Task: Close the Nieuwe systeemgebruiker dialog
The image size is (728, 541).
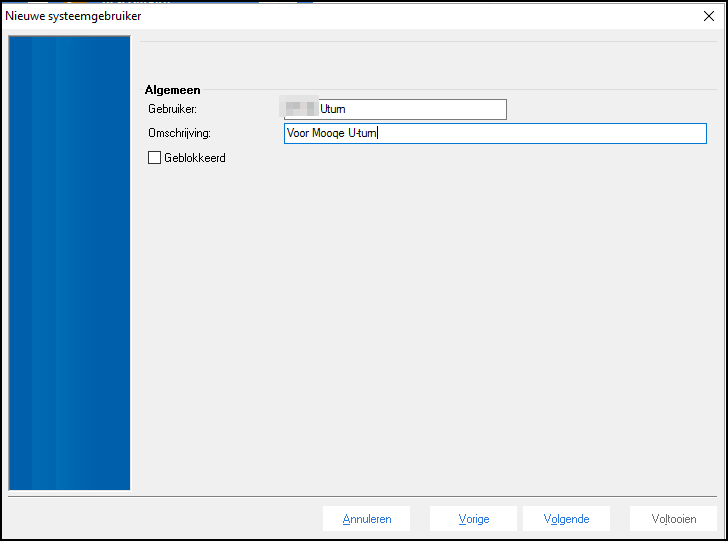Action: (x=709, y=15)
